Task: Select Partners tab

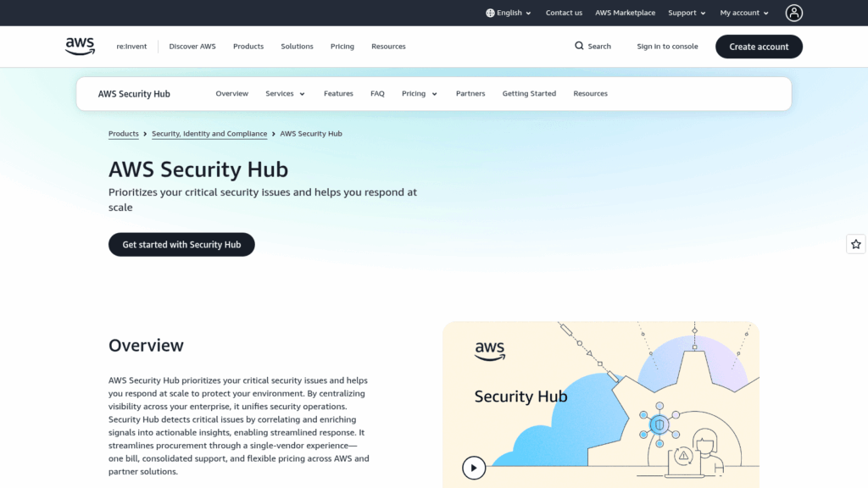Action: point(470,93)
